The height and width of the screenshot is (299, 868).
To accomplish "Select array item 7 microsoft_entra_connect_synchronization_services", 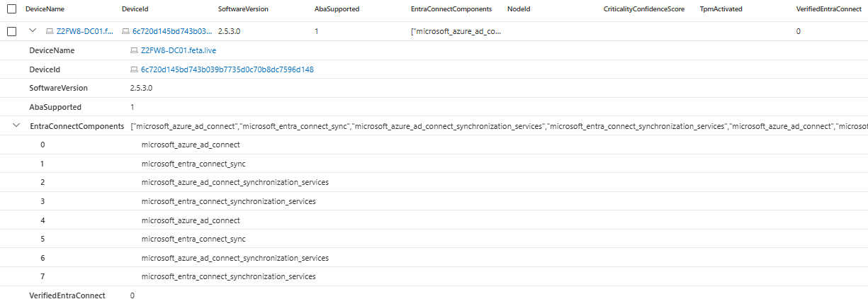I will (228, 276).
